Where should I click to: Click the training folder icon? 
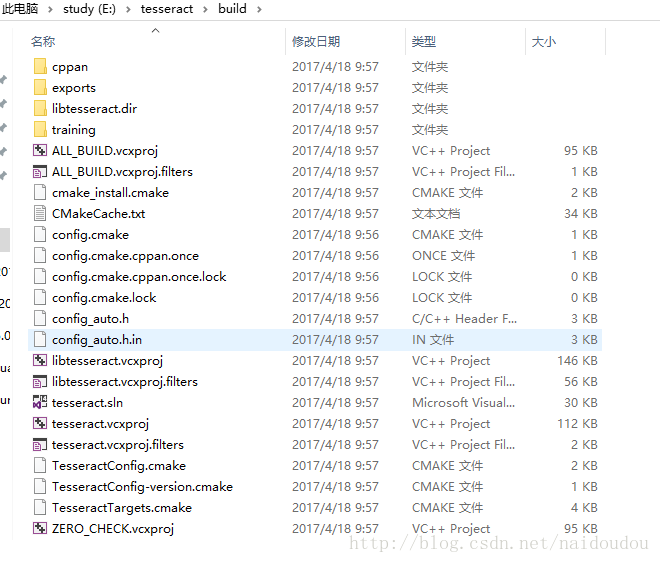(40, 130)
